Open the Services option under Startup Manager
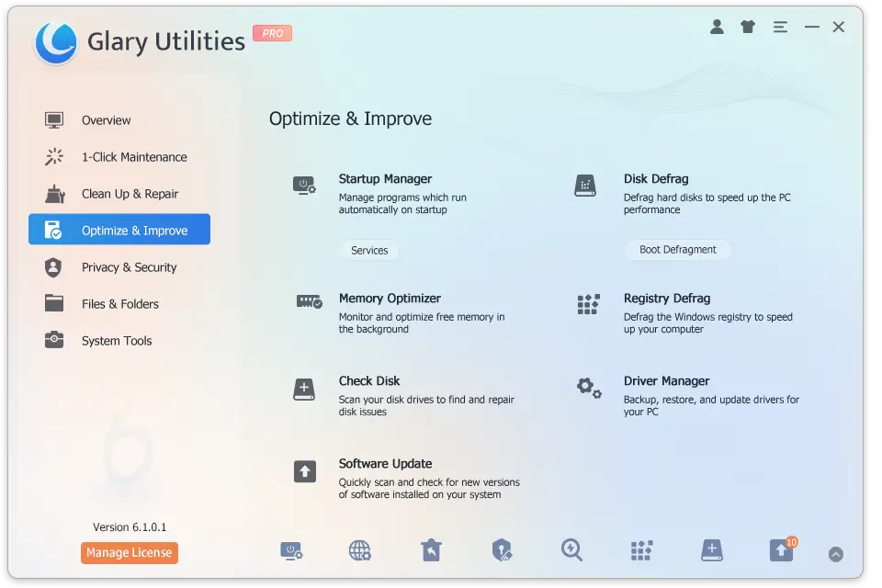 pyautogui.click(x=369, y=250)
